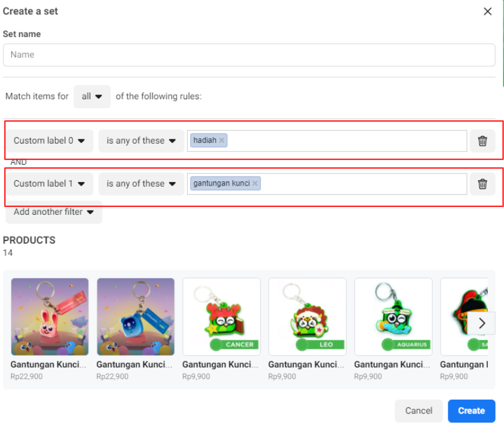
Task: Open Add another filter menu
Action: tap(54, 212)
